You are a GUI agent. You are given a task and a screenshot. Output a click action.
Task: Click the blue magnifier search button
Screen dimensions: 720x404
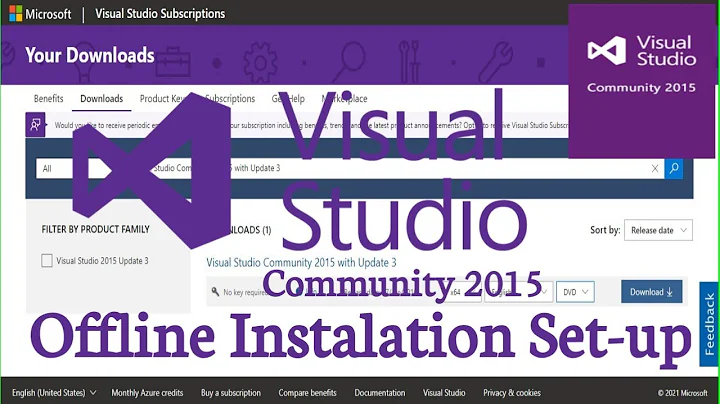pyautogui.click(x=674, y=168)
